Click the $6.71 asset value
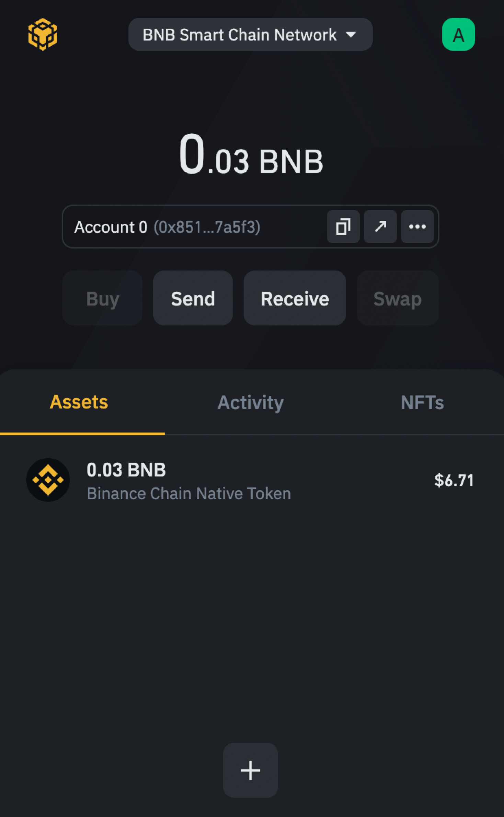 [x=454, y=480]
